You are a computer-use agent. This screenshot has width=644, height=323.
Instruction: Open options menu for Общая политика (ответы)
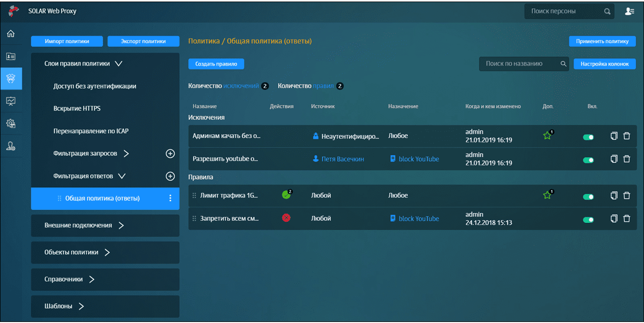coord(171,198)
